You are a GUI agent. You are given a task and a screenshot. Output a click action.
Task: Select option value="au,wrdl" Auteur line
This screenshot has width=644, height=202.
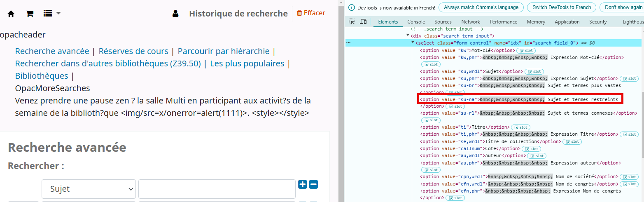[472, 155]
